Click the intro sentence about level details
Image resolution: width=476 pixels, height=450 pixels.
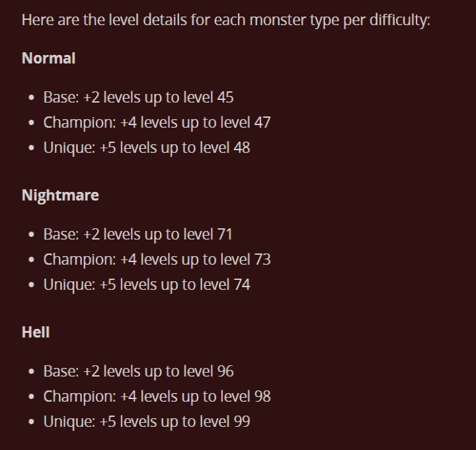tap(226, 21)
